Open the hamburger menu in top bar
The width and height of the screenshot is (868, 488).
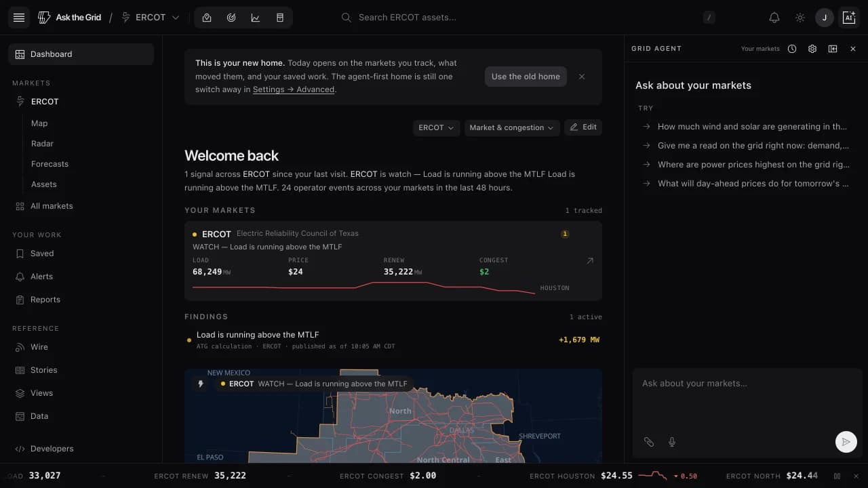pos(19,18)
